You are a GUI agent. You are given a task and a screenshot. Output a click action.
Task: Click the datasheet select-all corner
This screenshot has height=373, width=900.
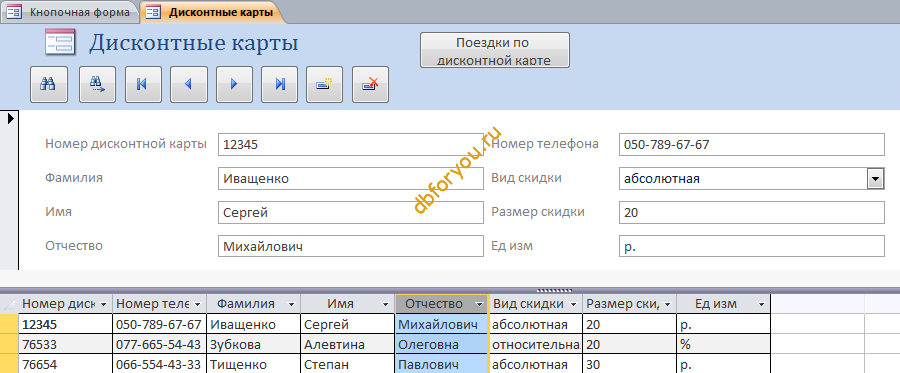pyautogui.click(x=9, y=304)
